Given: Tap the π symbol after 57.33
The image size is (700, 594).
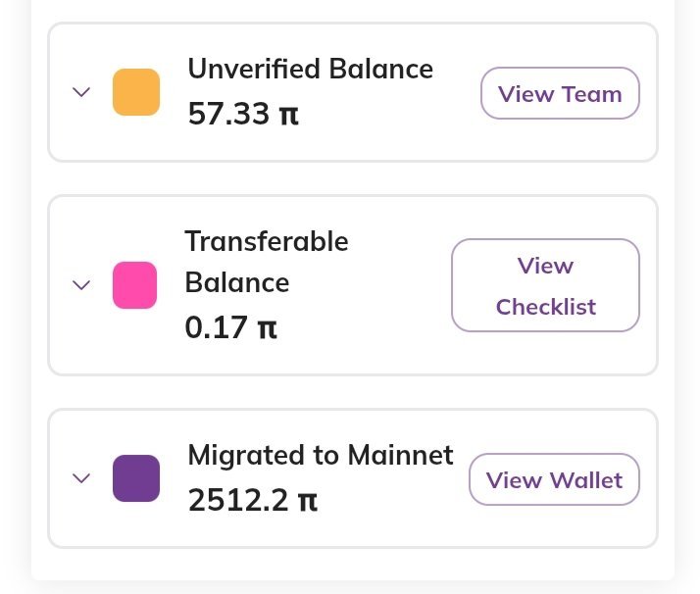Looking at the screenshot, I should coord(289,116).
